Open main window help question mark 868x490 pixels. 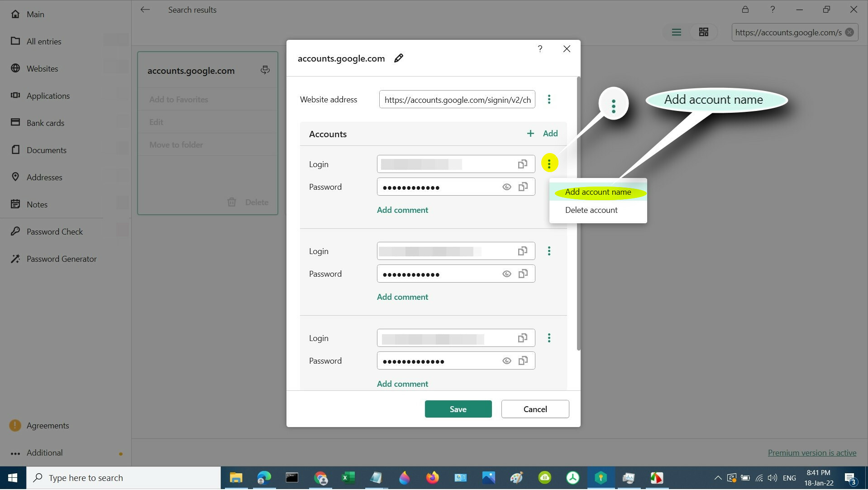772,10
